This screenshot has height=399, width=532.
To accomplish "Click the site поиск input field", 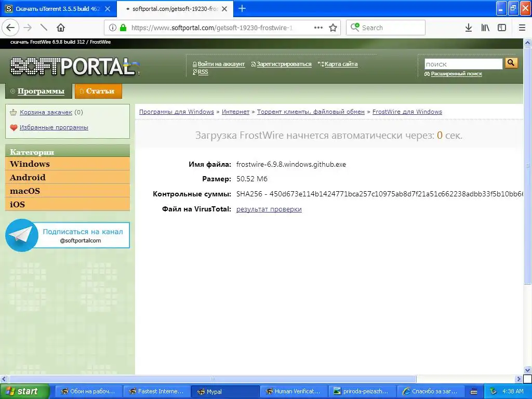I will (x=463, y=64).
